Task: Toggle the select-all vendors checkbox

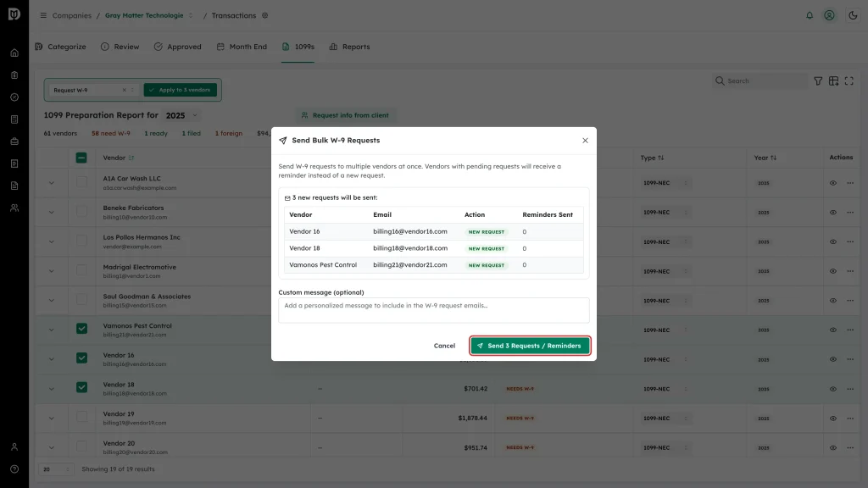Action: pos(81,158)
